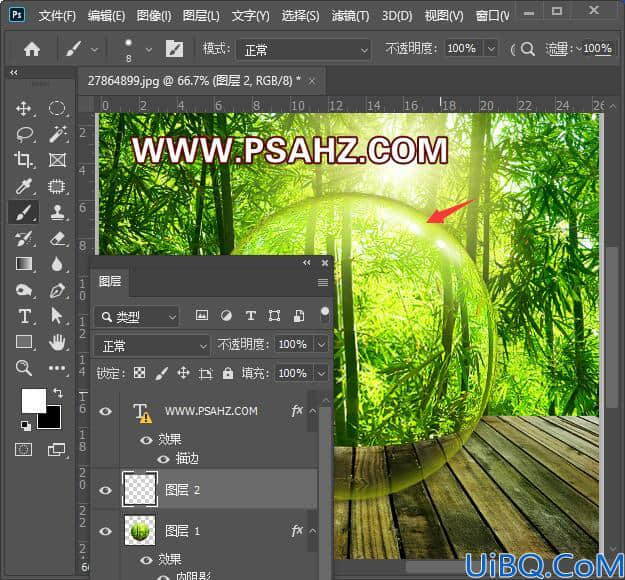Select the Lasso tool
The width and height of the screenshot is (625, 580).
[24, 134]
